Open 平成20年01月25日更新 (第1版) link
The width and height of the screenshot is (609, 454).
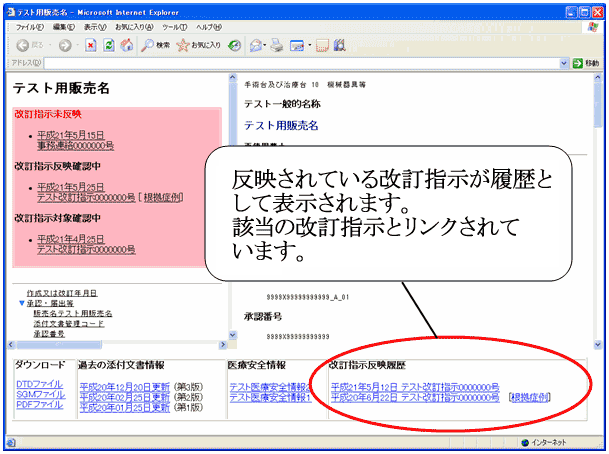tap(125, 407)
